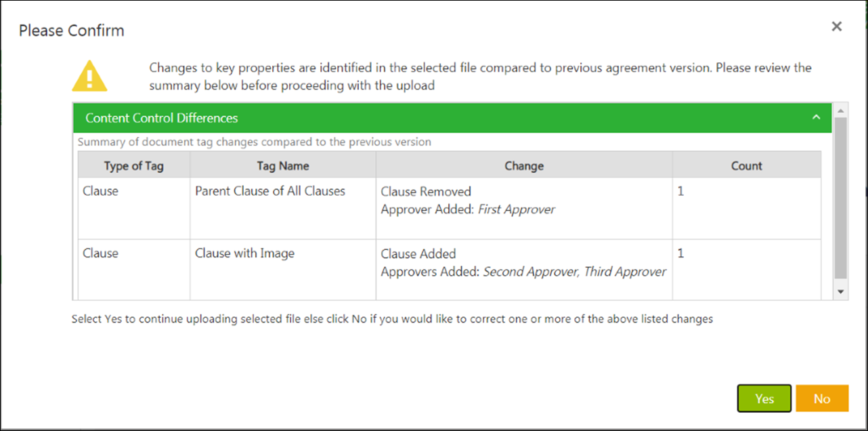This screenshot has height=431, width=868.
Task: Click the First Approver italic text
Action: pos(516,209)
